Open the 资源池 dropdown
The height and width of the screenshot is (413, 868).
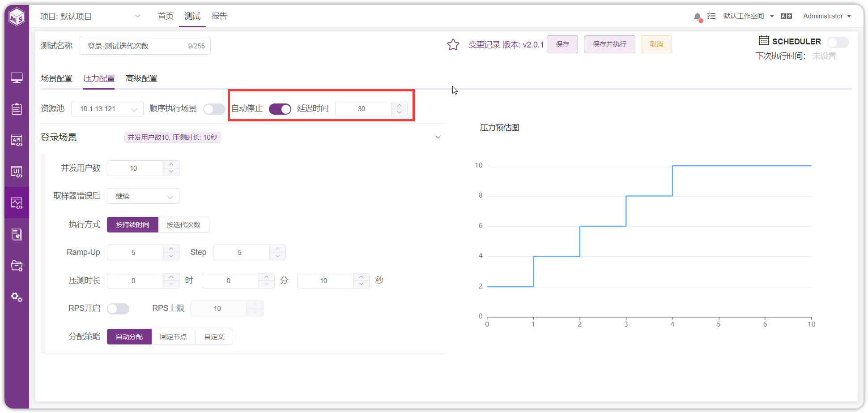(107, 109)
